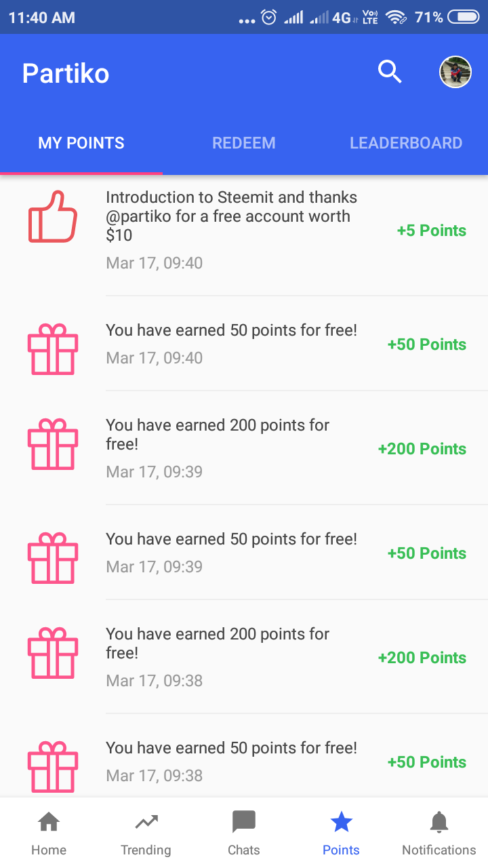Open the Leaderboard tab
Screen dimensions: 488x868
point(406,143)
